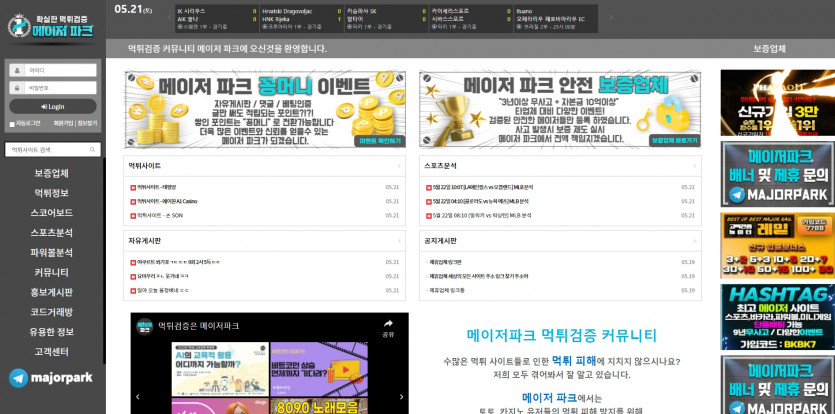Expand the 공지사항 section via its arrow
Screen dimensions: 835x414
coord(693,241)
